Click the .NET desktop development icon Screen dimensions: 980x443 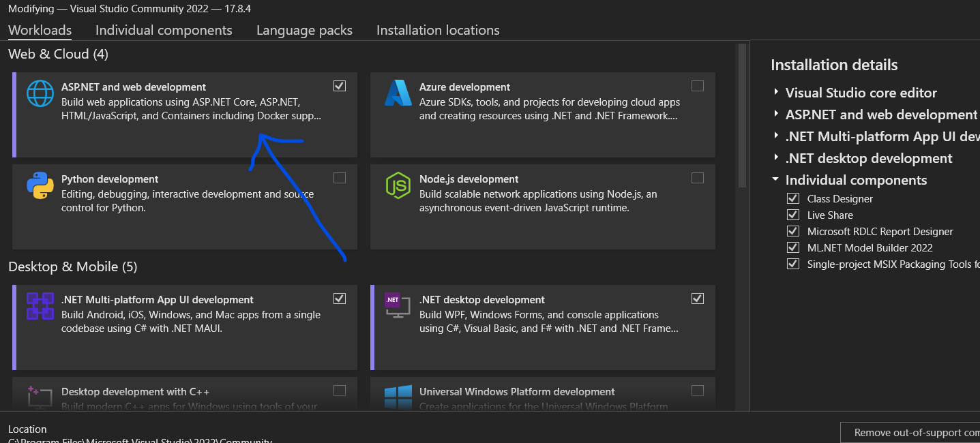[x=398, y=306]
